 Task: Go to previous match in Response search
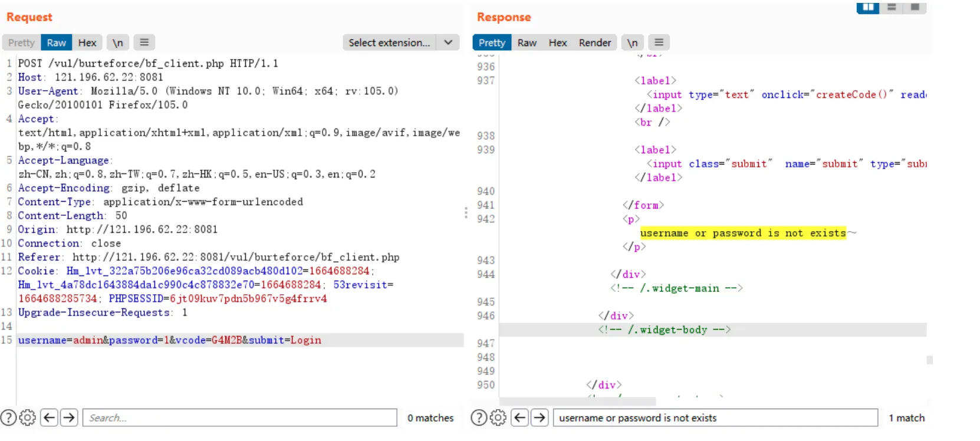click(x=519, y=417)
